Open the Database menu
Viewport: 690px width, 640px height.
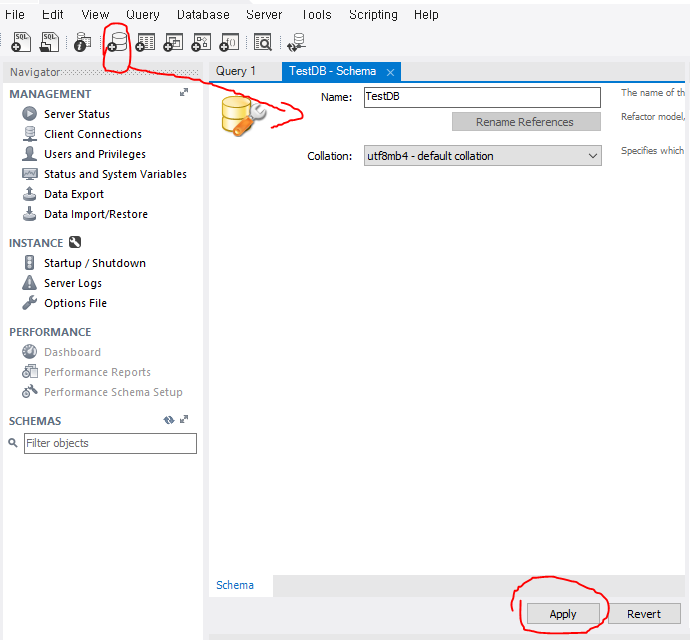coord(203,15)
